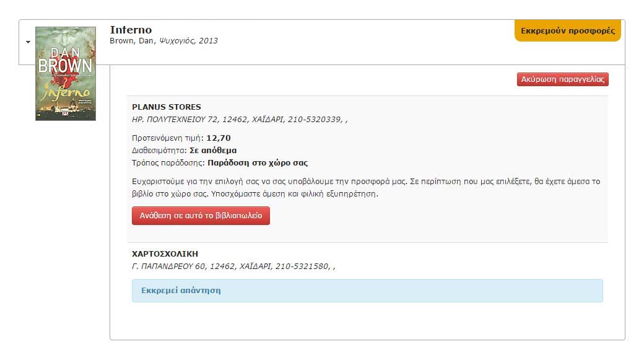Click the bookstore's Ευχαριστούμε message paragraph

click(365, 187)
